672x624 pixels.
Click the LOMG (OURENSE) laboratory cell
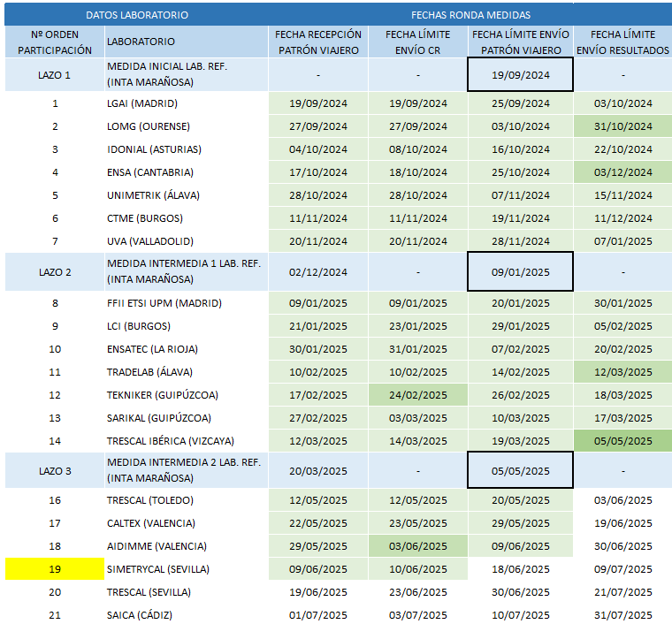(187, 126)
